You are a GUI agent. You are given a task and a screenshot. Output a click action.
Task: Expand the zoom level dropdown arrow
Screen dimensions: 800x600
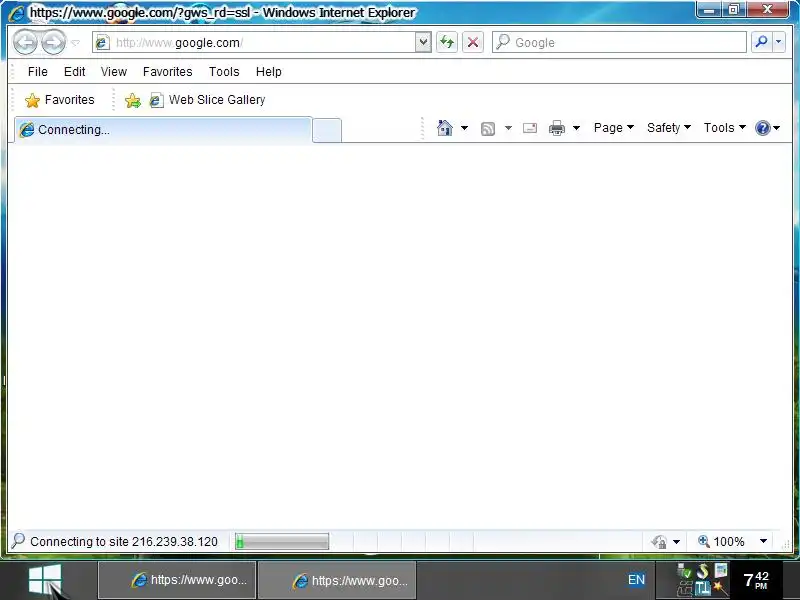(763, 541)
